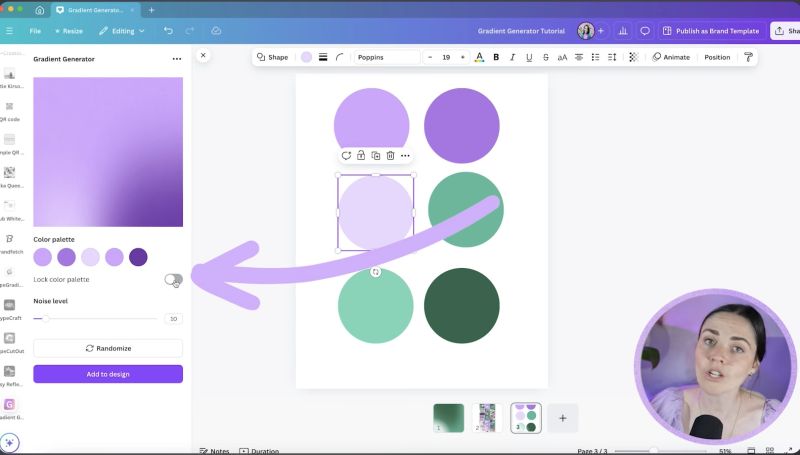Viewport: 800px width, 455px height.
Task: Open the Notes panel
Action: tap(214, 451)
